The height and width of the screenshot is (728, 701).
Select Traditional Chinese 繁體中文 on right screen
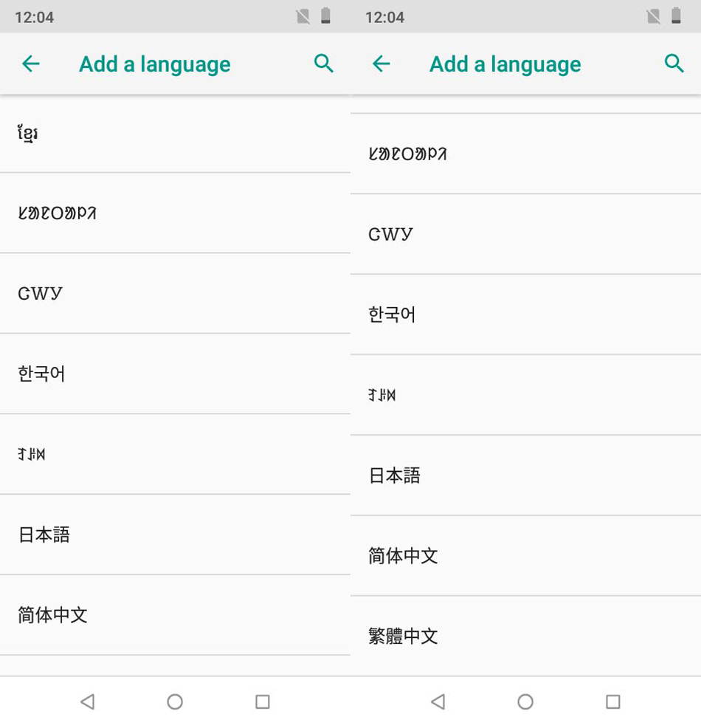[525, 636]
